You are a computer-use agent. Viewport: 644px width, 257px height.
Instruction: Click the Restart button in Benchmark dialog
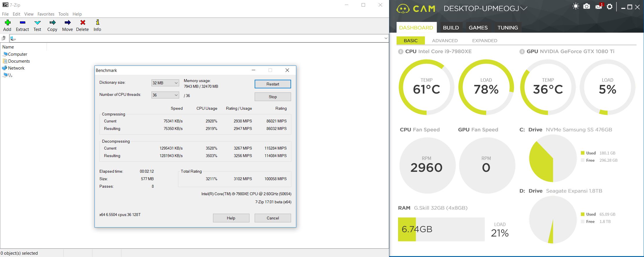tap(273, 84)
